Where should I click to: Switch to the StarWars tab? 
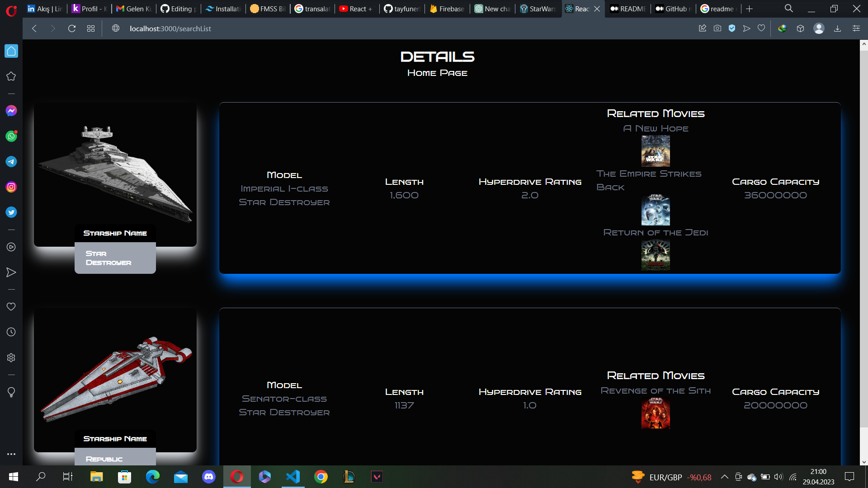(x=538, y=9)
